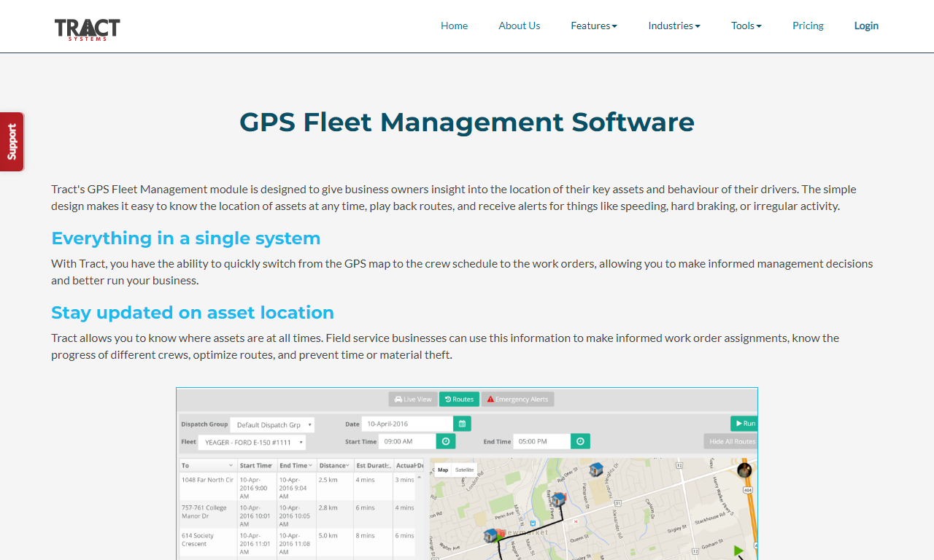Click the Date field showing 10-April-2016
934x560 pixels.
407,424
